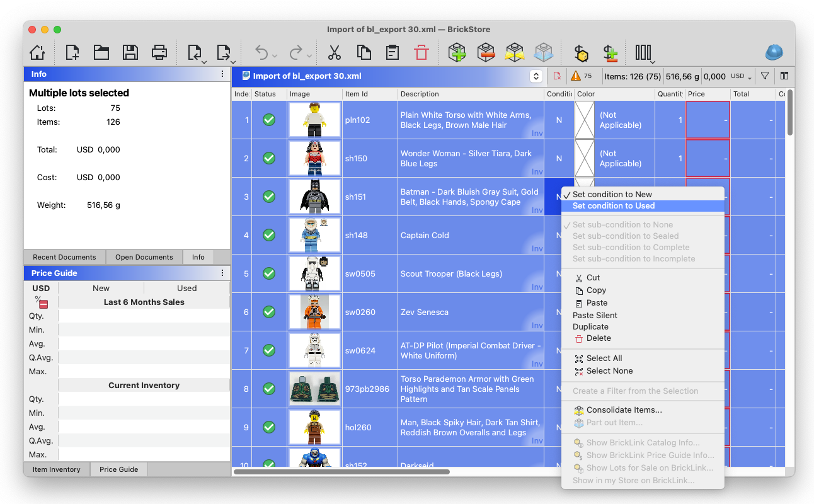
Task: Expand the undo history dropdown arrow
Action: 275,56
